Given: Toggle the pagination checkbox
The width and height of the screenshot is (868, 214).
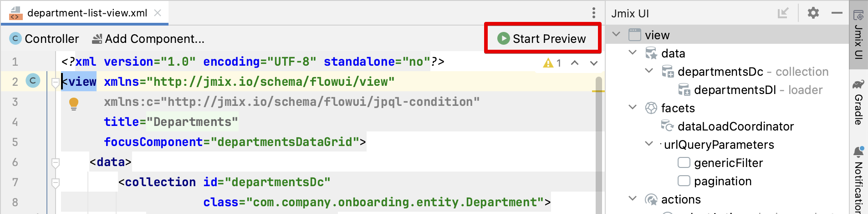Looking at the screenshot, I should 684,181.
